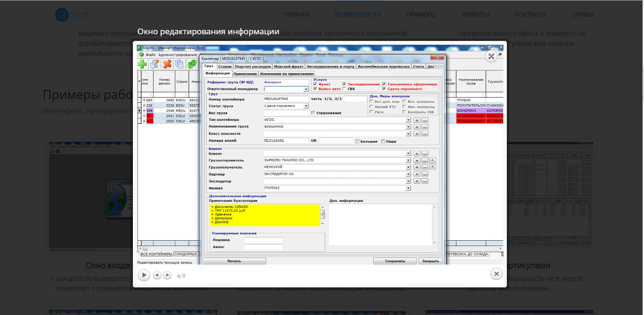The height and width of the screenshot is (315, 644).
Task: Click the green refresh arrows toolbar icon
Action: [x=192, y=64]
